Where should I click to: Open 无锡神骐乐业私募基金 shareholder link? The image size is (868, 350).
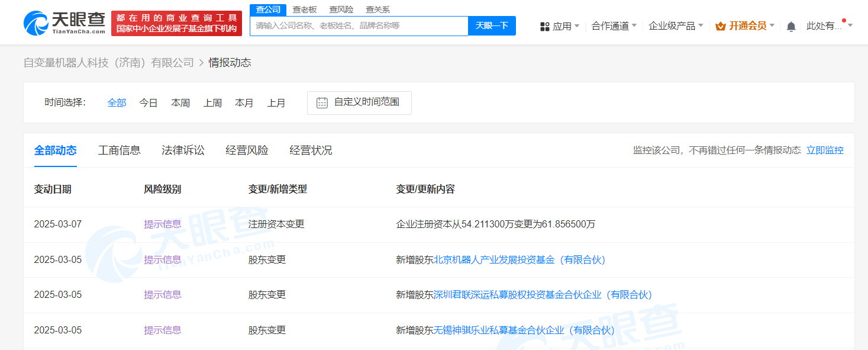pyautogui.click(x=524, y=330)
